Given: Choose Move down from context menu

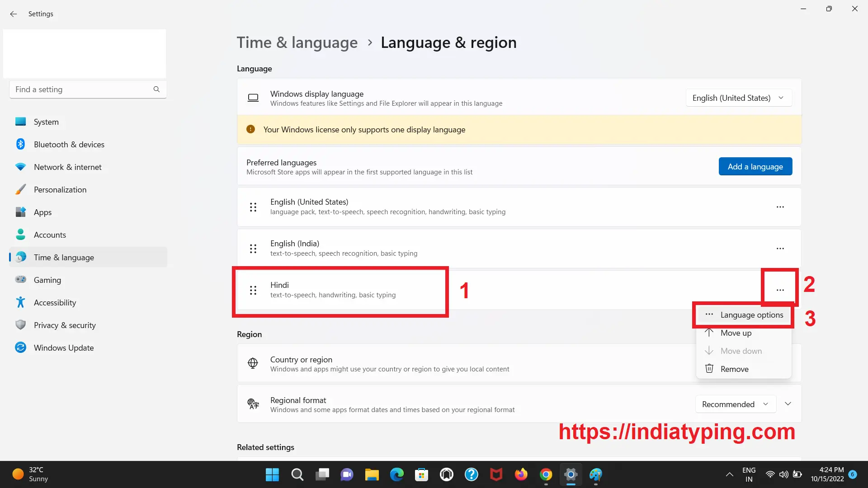Looking at the screenshot, I should [x=744, y=351].
